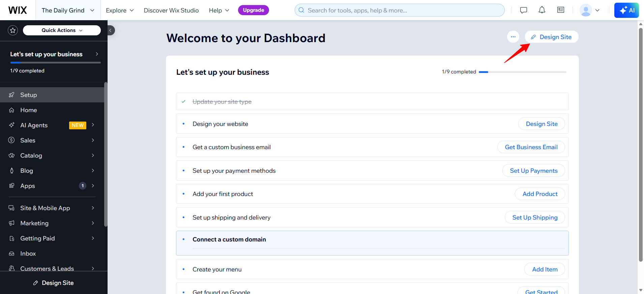
Task: Click the page vertical scrollbar
Action: [641, 145]
